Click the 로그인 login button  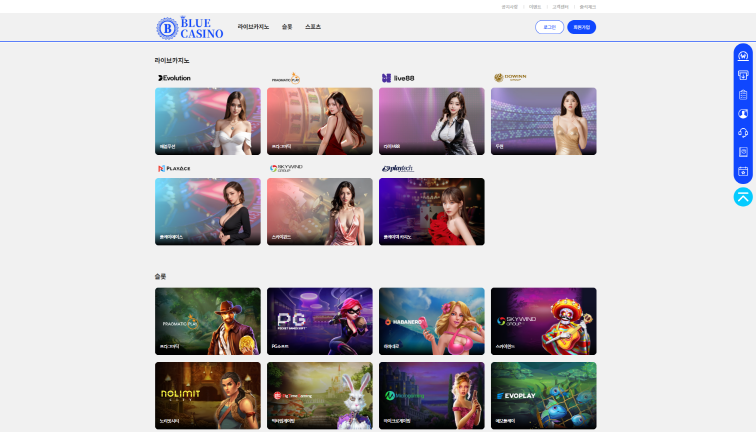click(x=549, y=27)
